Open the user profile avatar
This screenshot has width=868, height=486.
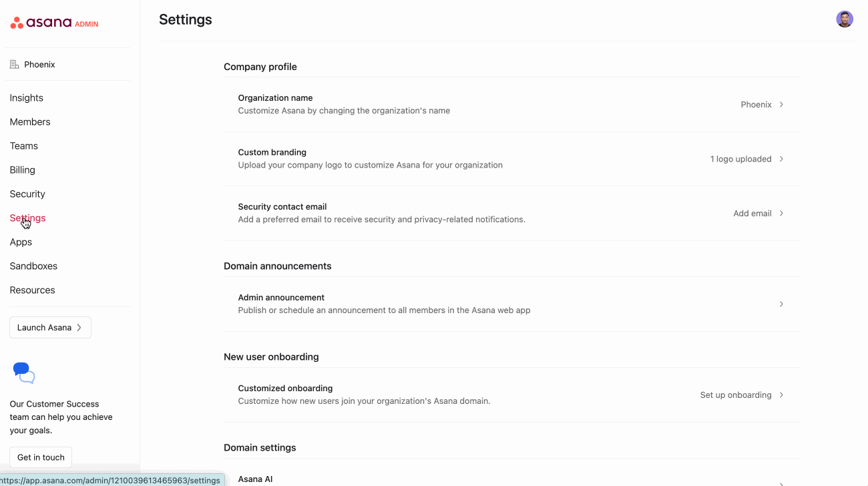click(845, 19)
